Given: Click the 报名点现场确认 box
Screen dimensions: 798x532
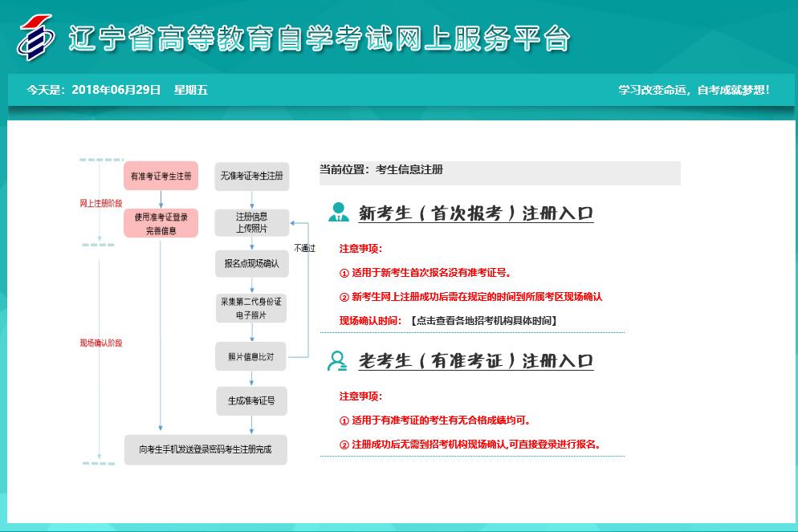Looking at the screenshot, I should pos(252,263).
